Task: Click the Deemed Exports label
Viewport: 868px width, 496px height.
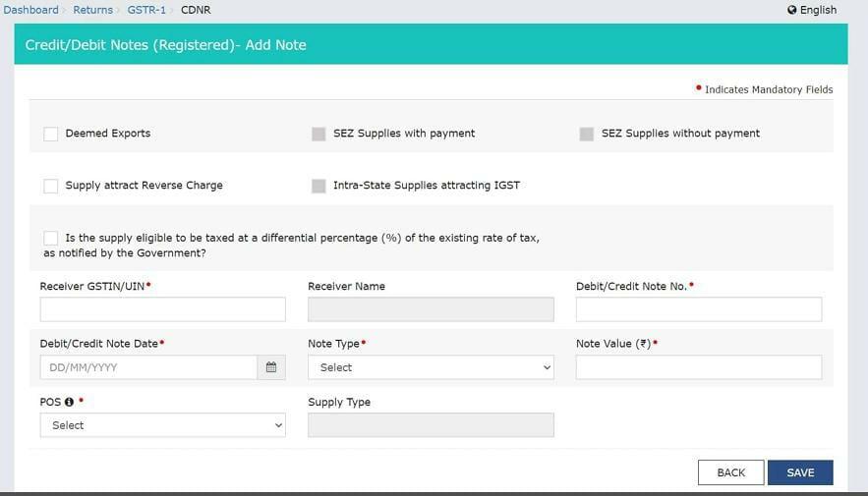Action: click(108, 134)
